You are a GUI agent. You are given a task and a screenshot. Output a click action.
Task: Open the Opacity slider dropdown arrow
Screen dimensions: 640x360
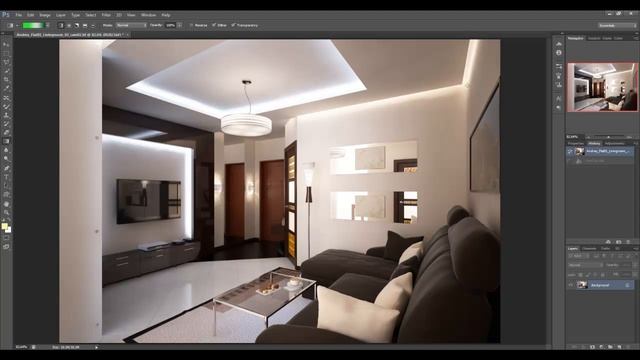tap(179, 25)
